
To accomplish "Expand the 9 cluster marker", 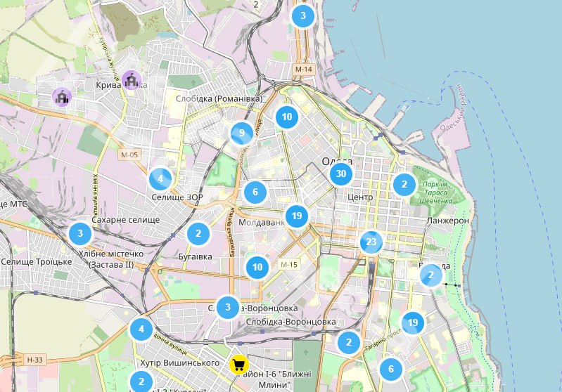I will pyautogui.click(x=241, y=133).
